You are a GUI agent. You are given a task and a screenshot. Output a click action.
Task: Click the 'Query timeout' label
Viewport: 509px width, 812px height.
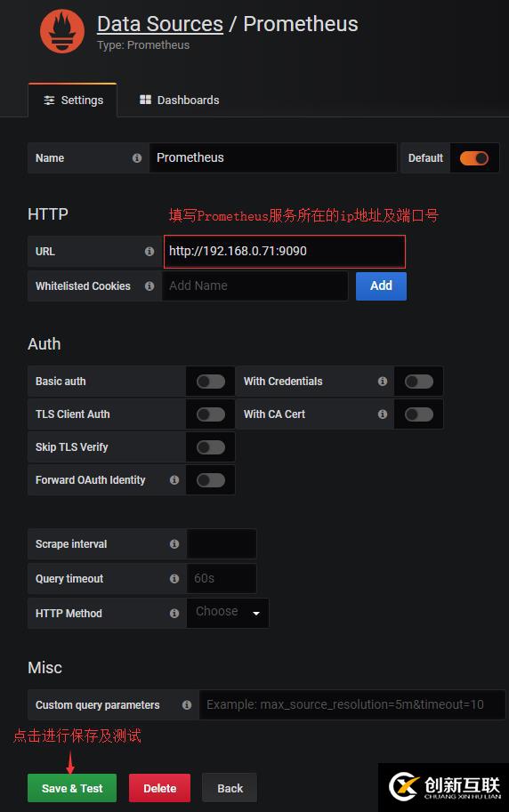69,578
